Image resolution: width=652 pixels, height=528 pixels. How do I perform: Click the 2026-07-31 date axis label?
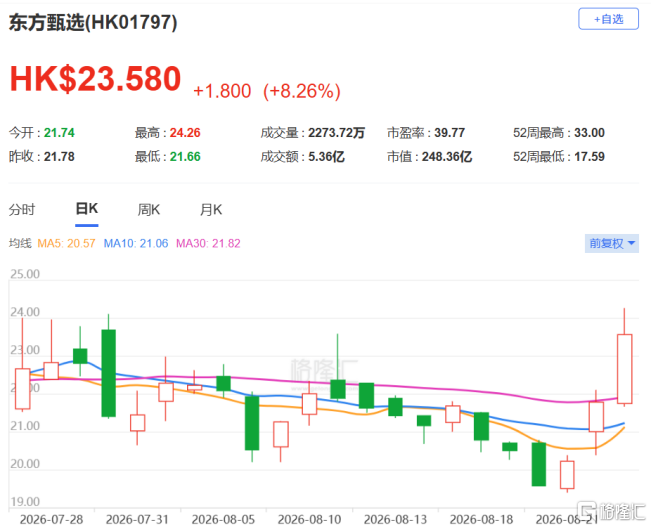(137, 520)
